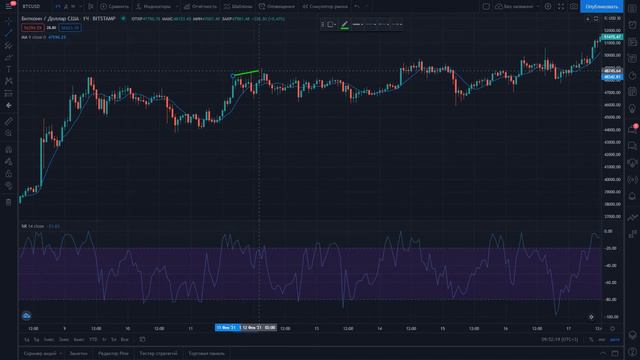Open the Заметки (notes) tab

click(78, 353)
